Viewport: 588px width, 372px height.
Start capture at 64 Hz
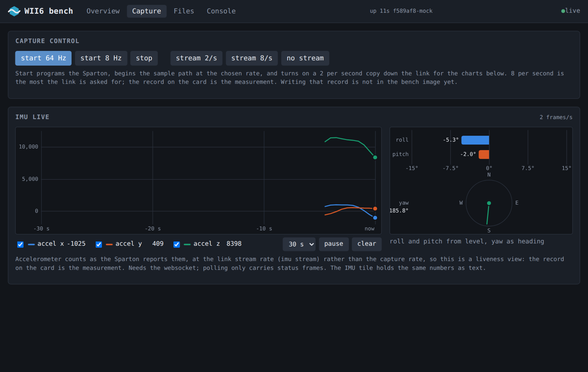(43, 58)
